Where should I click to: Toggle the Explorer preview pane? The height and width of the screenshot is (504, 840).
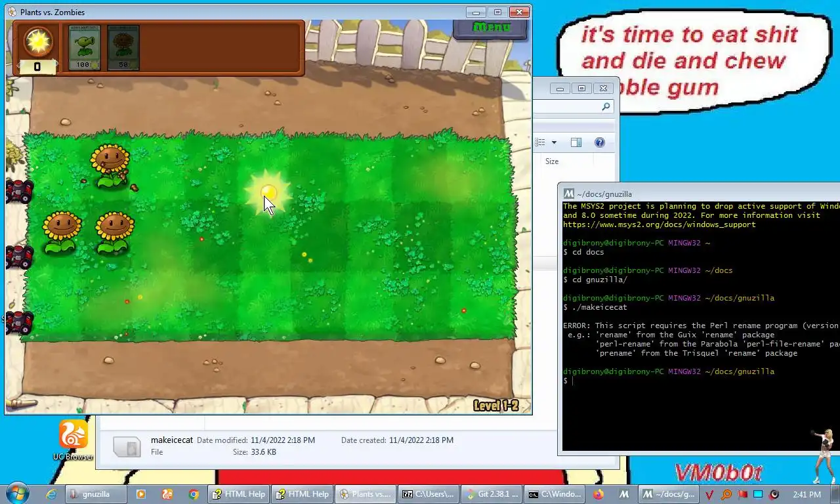576,142
